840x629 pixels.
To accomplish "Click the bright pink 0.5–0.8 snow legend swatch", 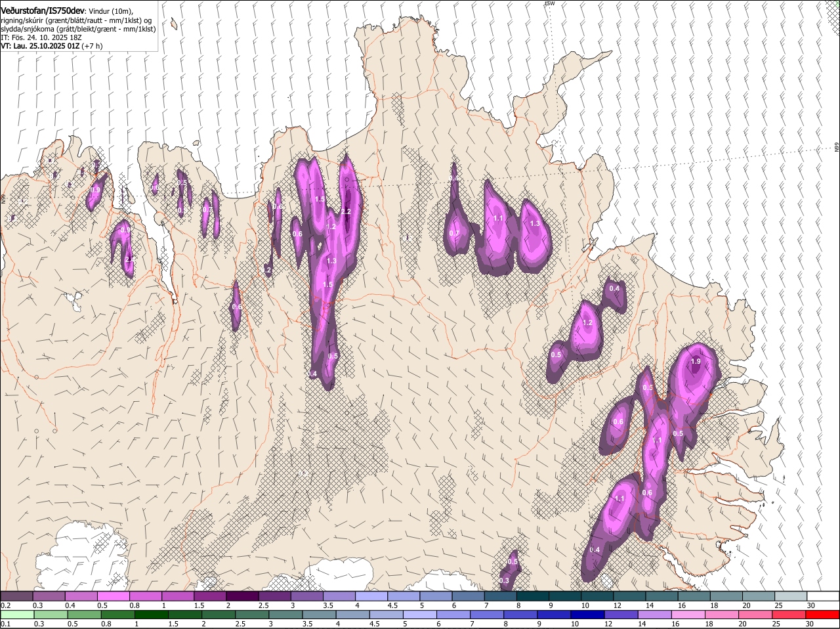I will (114, 596).
